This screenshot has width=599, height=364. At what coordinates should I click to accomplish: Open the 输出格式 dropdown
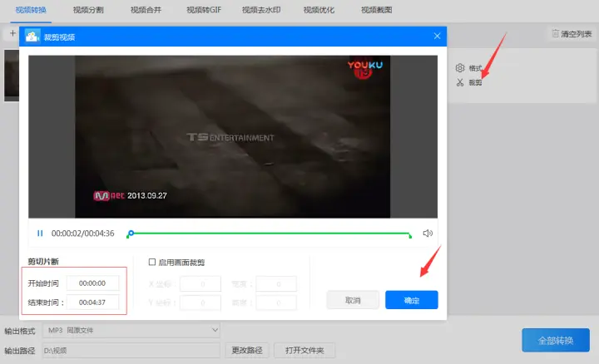(x=131, y=331)
